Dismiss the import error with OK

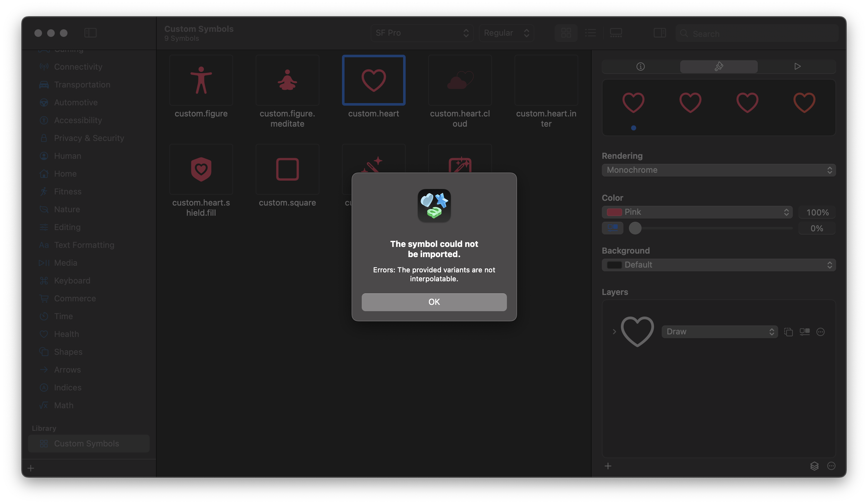pos(434,302)
